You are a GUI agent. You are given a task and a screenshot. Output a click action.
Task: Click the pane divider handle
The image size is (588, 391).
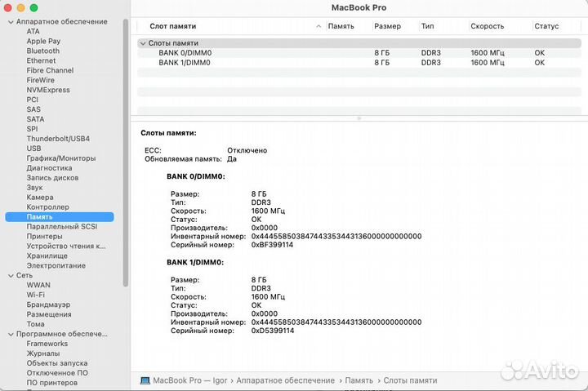click(359, 118)
